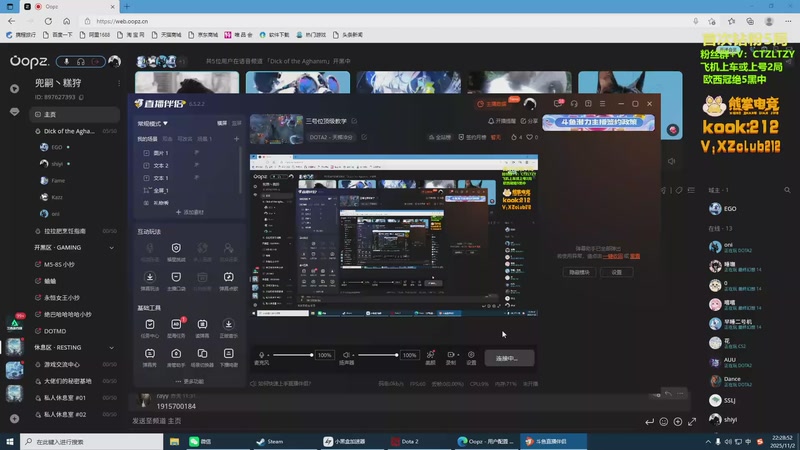
Task: Open 正版音乐 music tool
Action: coord(229,328)
